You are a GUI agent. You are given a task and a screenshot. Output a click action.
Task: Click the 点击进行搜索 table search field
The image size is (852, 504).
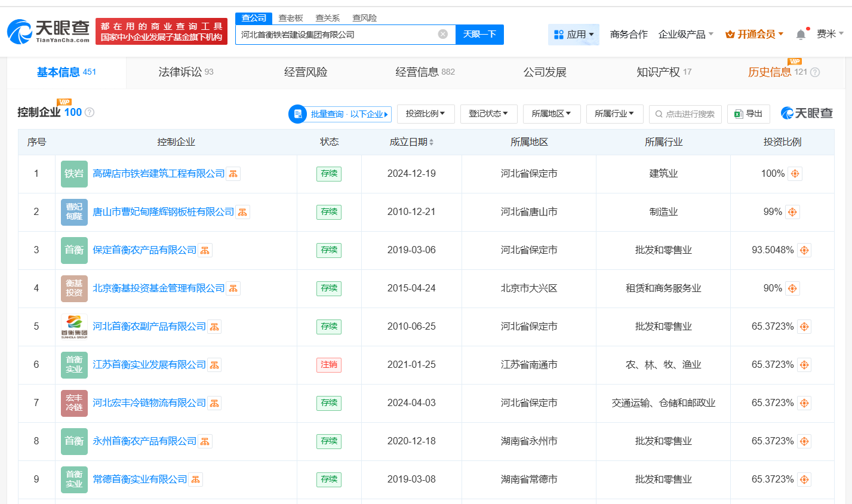coord(685,113)
